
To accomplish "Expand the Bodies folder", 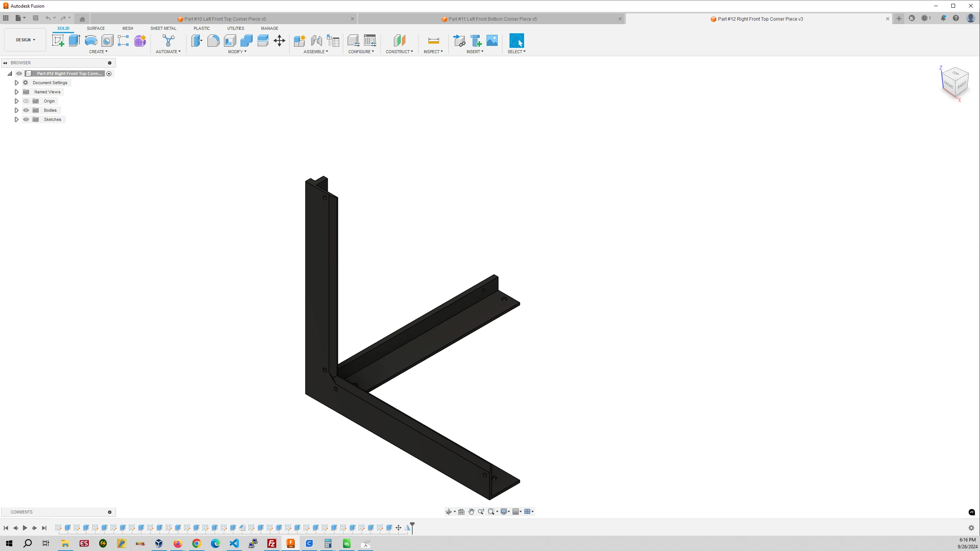I will (x=16, y=110).
